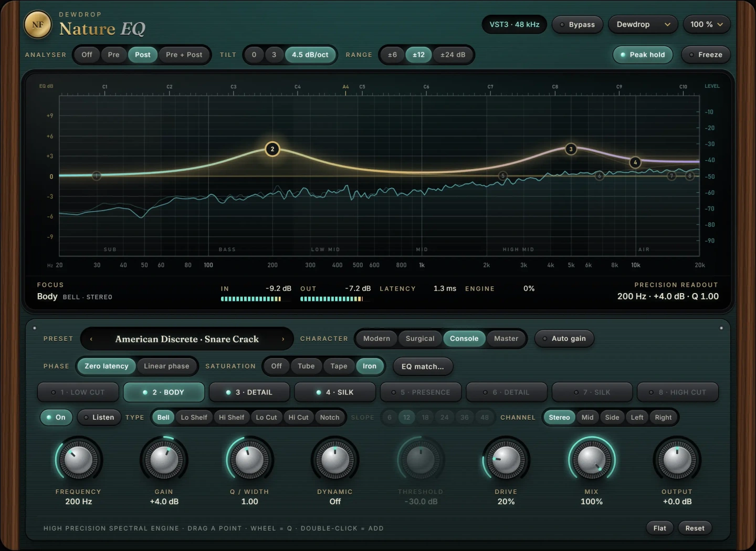Choose Tape saturation
The image size is (756, 551).
click(x=339, y=367)
